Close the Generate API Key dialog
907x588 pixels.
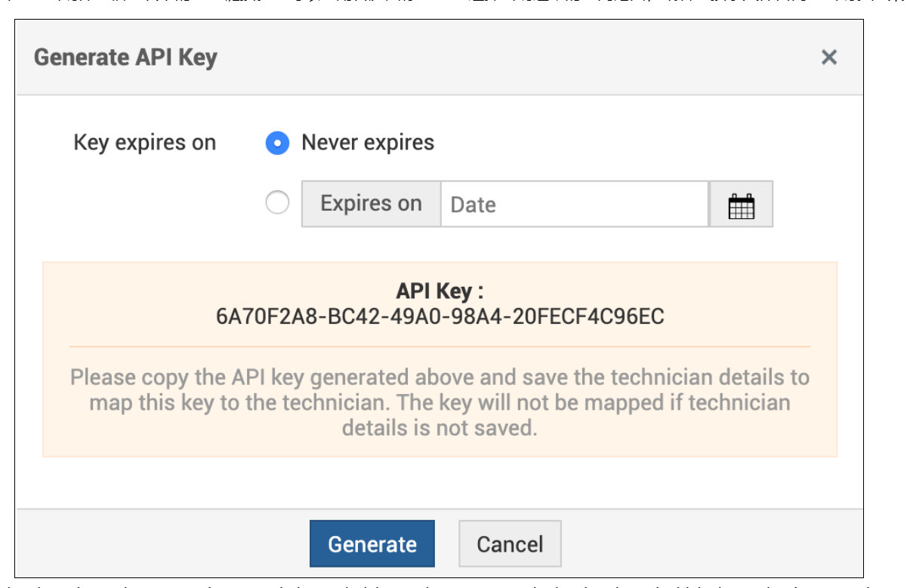coord(829,57)
